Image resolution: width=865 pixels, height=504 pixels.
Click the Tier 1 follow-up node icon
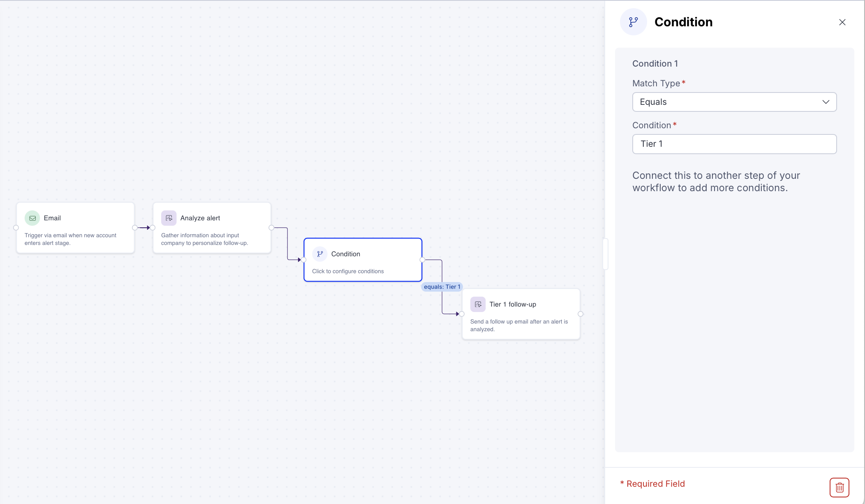click(478, 305)
